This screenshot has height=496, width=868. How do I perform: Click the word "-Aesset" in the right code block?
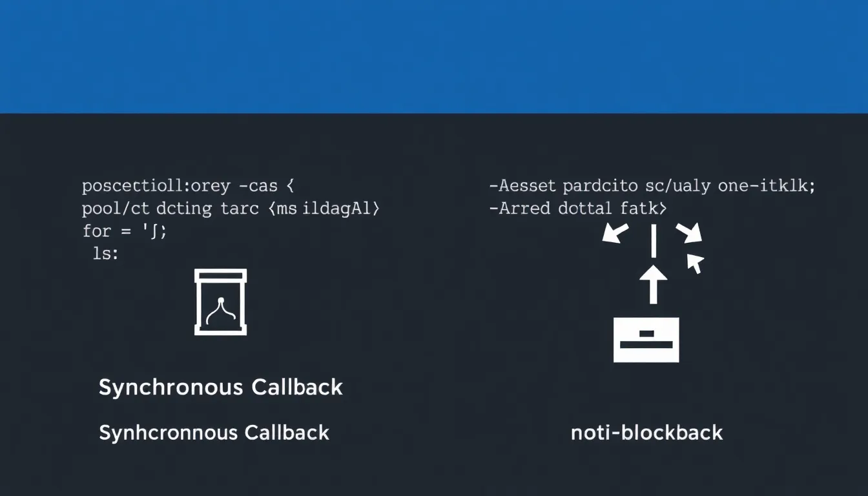click(x=523, y=187)
